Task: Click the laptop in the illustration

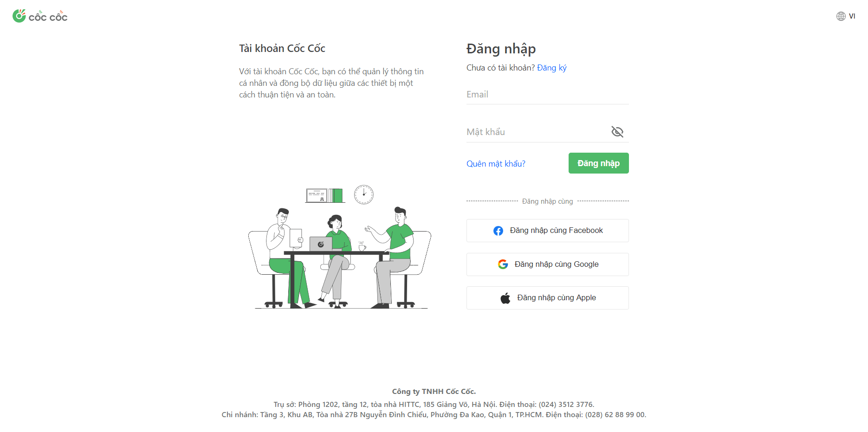Action: pyautogui.click(x=321, y=244)
